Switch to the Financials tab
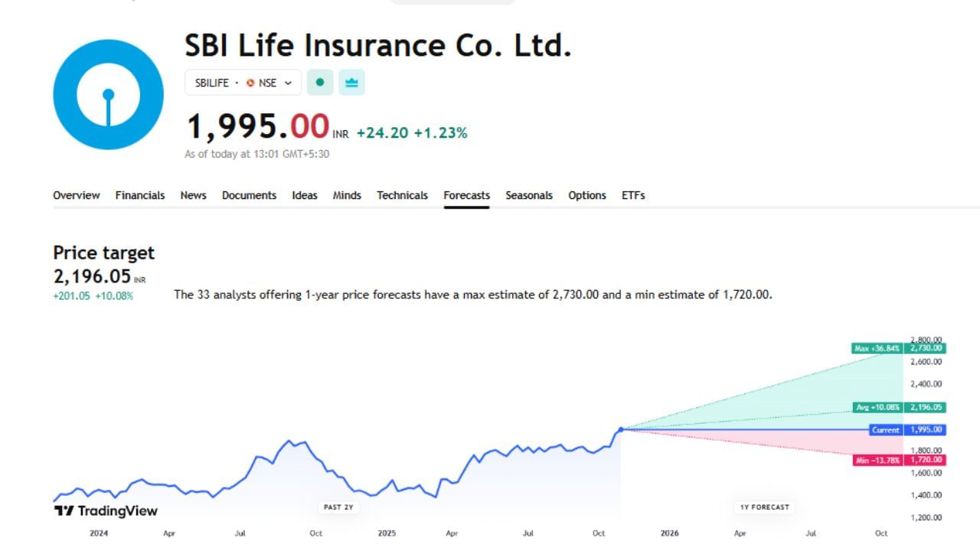980x551 pixels. click(x=140, y=195)
